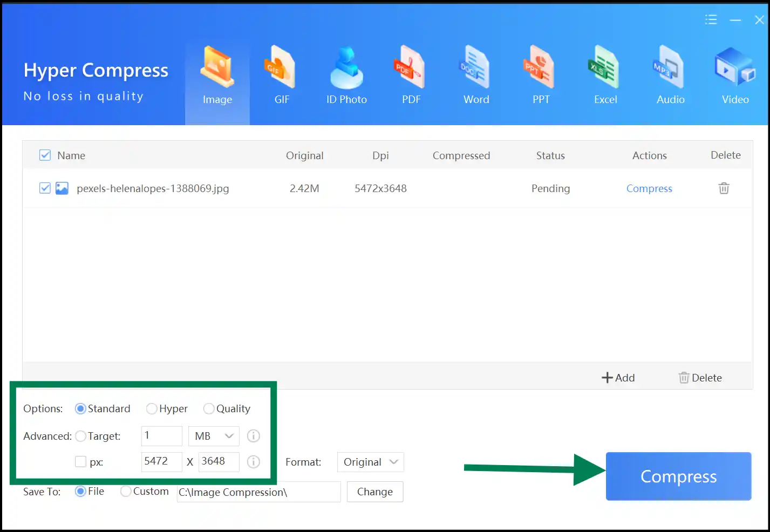Viewport: 770px width, 532px height.
Task: Click the trash icon for pexels-helenalopes file
Action: click(x=724, y=188)
